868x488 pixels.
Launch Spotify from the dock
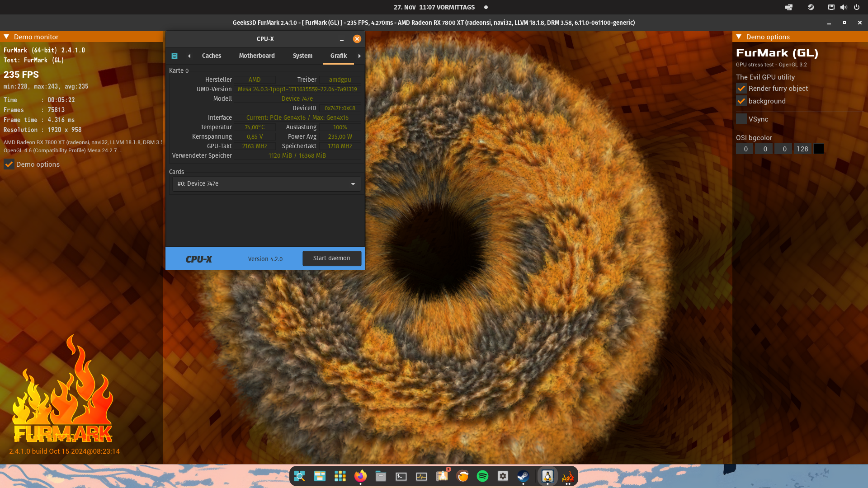click(482, 476)
